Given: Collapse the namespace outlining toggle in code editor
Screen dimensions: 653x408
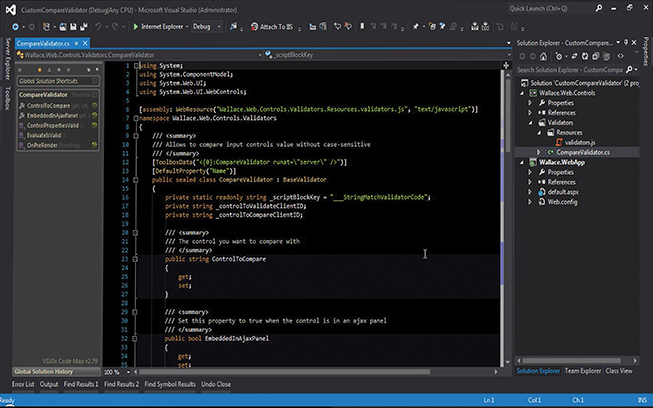Looking at the screenshot, I should click(x=136, y=117).
